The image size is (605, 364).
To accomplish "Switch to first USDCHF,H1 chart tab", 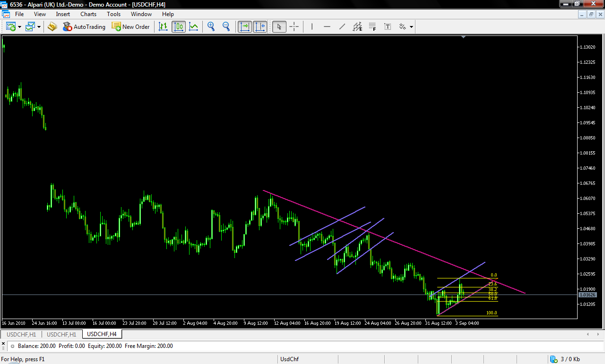I will coord(21,334).
